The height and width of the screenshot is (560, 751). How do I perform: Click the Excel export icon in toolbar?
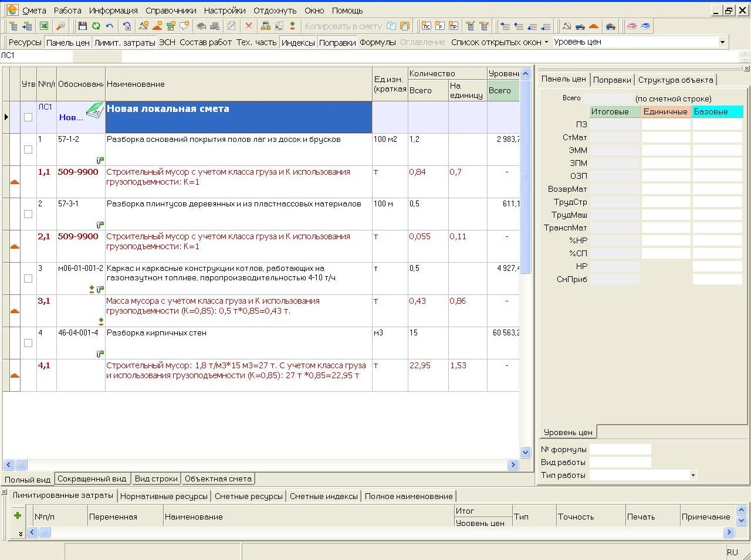(43, 26)
